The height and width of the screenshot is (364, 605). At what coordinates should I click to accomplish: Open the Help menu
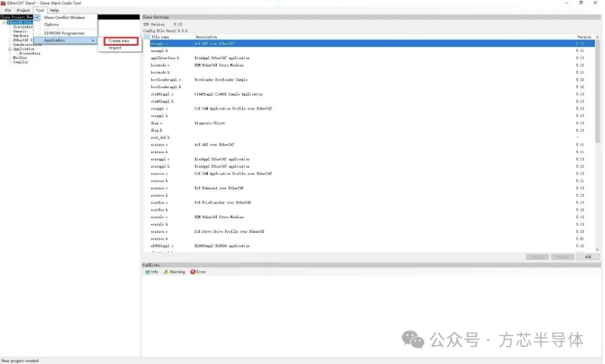[55, 11]
